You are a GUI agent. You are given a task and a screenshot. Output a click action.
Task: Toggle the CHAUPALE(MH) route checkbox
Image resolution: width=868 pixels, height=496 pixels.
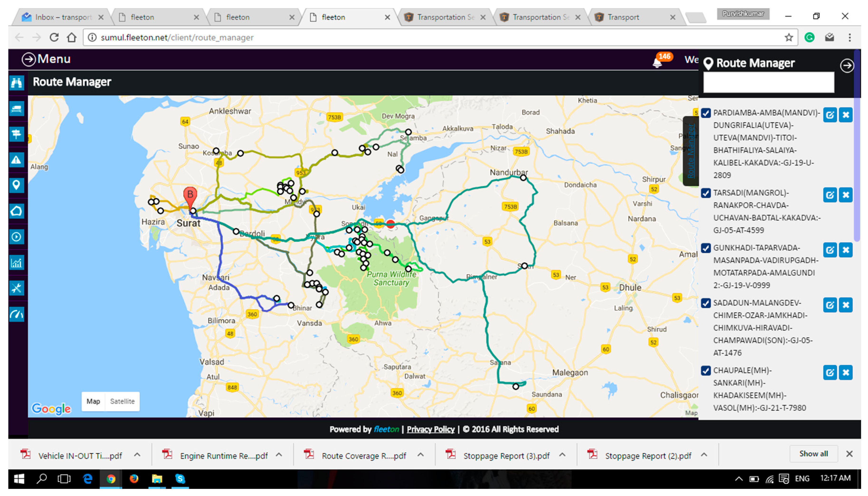click(706, 371)
